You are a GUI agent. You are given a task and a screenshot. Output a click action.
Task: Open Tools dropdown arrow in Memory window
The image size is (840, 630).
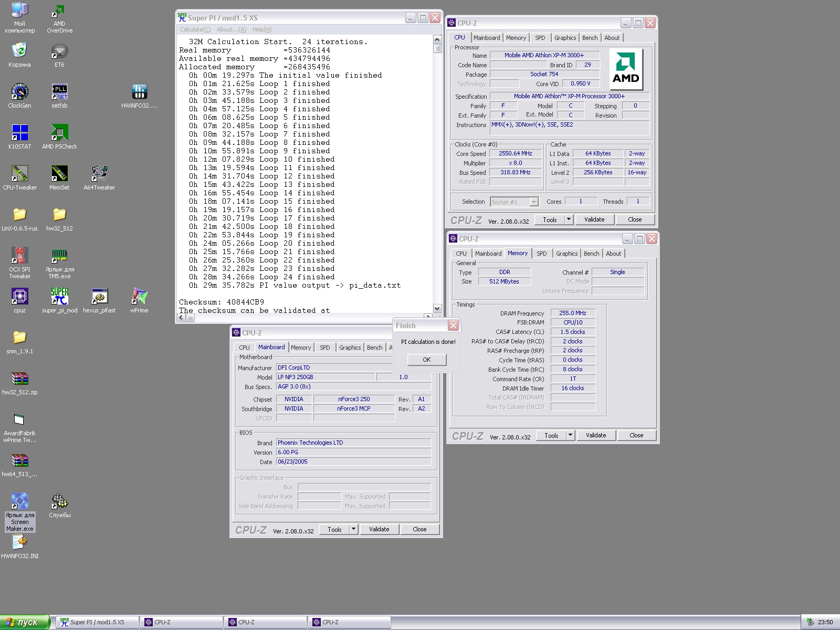570,435
